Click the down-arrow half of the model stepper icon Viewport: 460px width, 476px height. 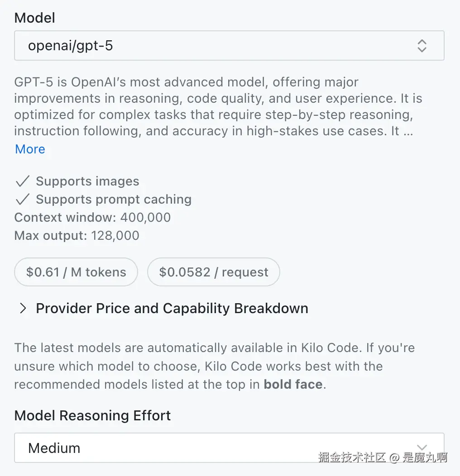(x=422, y=49)
